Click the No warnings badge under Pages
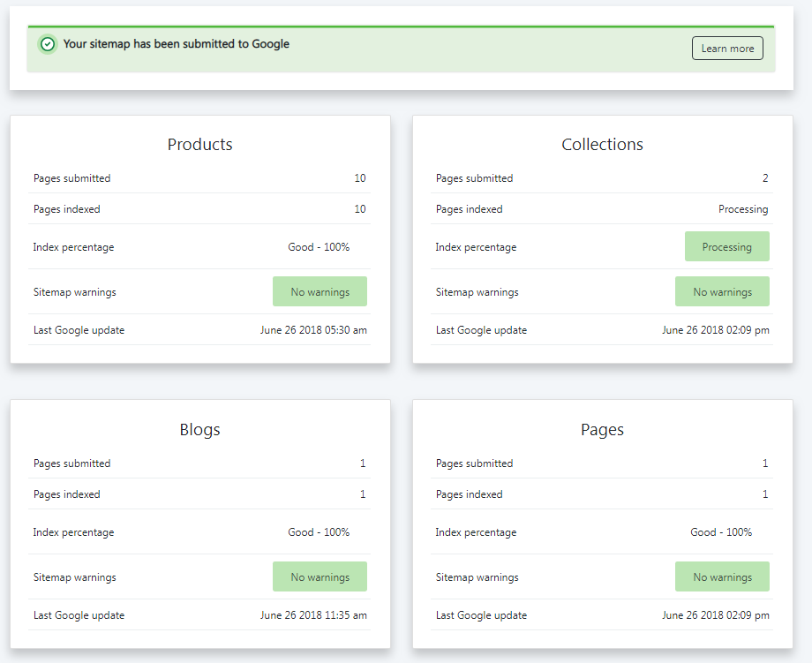Viewport: 812px width, 663px height. click(722, 576)
